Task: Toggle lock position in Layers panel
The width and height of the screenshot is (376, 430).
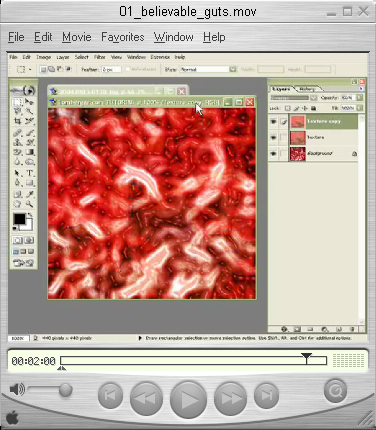Action: (x=305, y=108)
